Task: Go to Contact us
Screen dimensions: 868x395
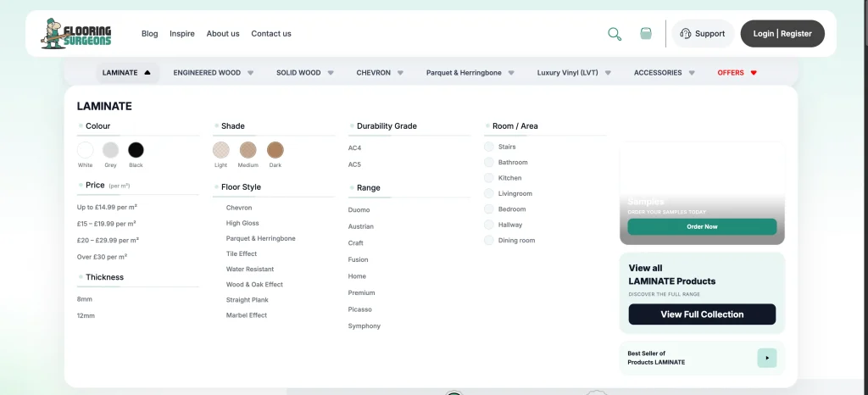Action: 271,34
